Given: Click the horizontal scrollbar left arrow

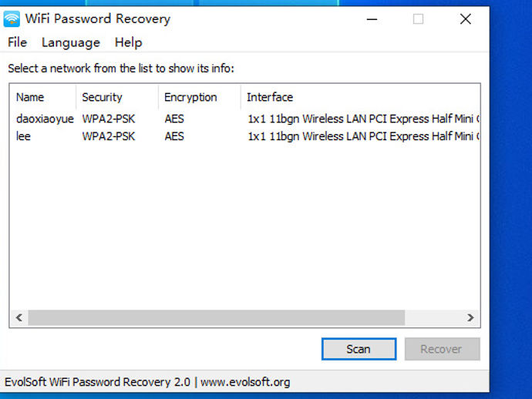Looking at the screenshot, I should click(x=19, y=317).
